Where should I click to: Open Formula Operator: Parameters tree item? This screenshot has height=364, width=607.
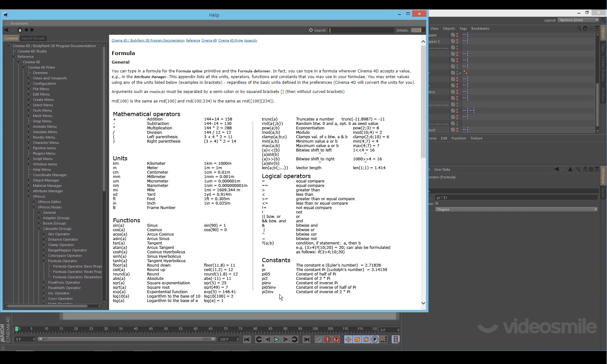(77, 277)
